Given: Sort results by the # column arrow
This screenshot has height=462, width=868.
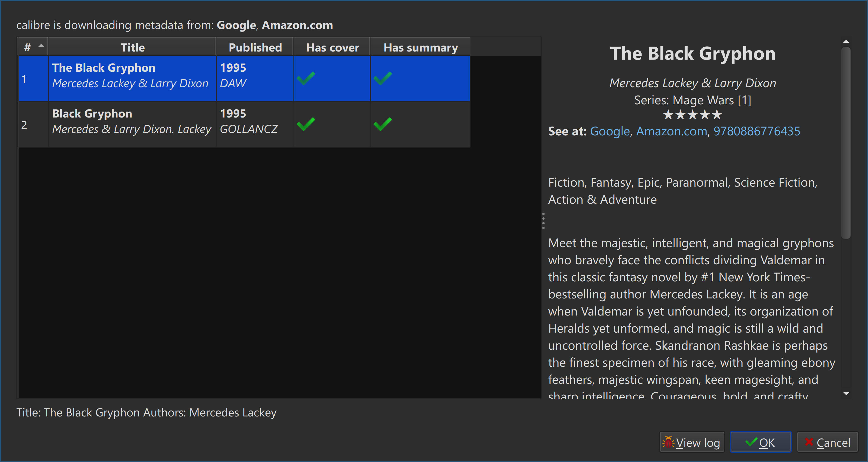Looking at the screenshot, I should click(x=41, y=46).
